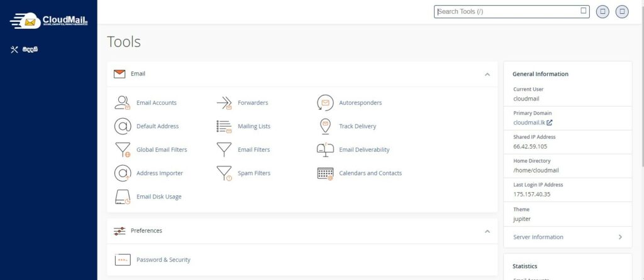Click the Email Filters funnel icon
Viewport: 644px width, 280px height.
(x=224, y=149)
